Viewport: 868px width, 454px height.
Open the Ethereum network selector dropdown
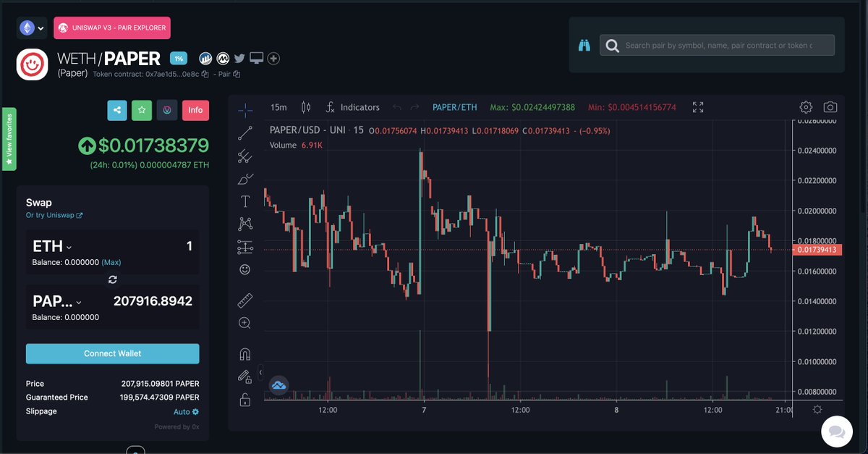(33, 28)
